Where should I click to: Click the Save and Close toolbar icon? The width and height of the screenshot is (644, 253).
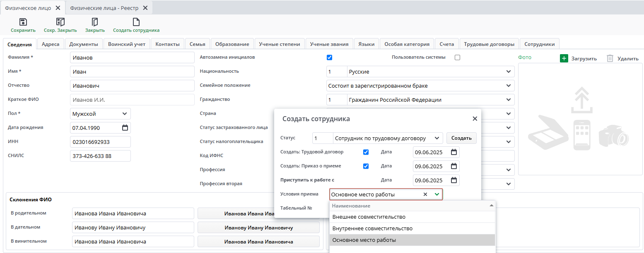click(60, 22)
